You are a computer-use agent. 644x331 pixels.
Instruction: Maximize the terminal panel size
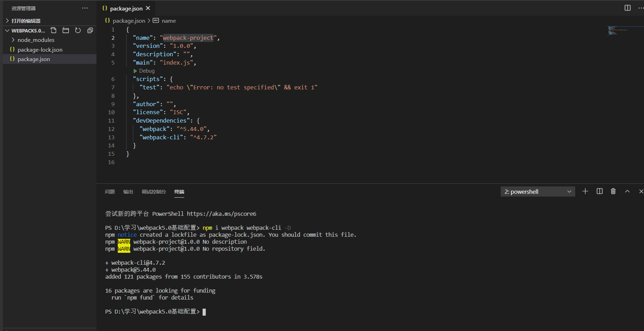click(628, 191)
